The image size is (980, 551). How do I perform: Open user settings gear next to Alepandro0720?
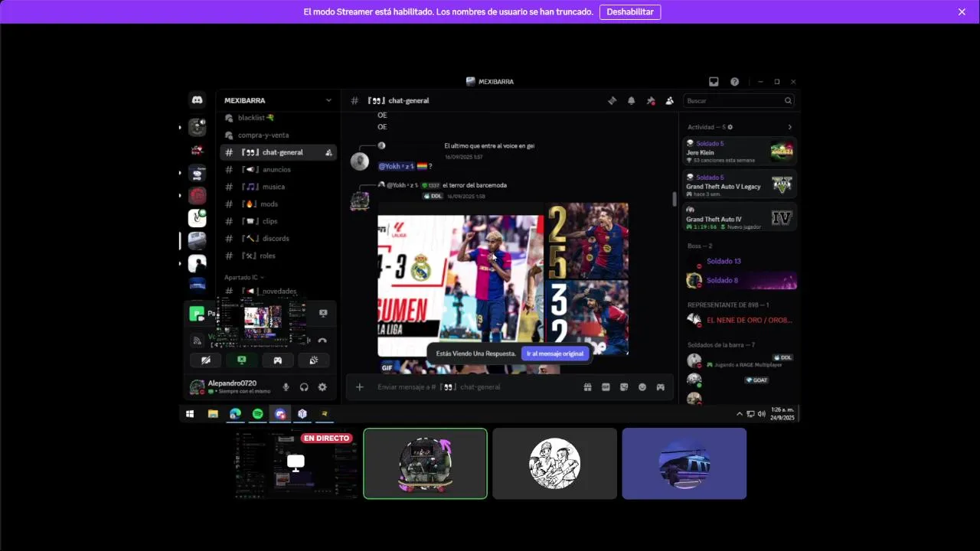tap(322, 387)
